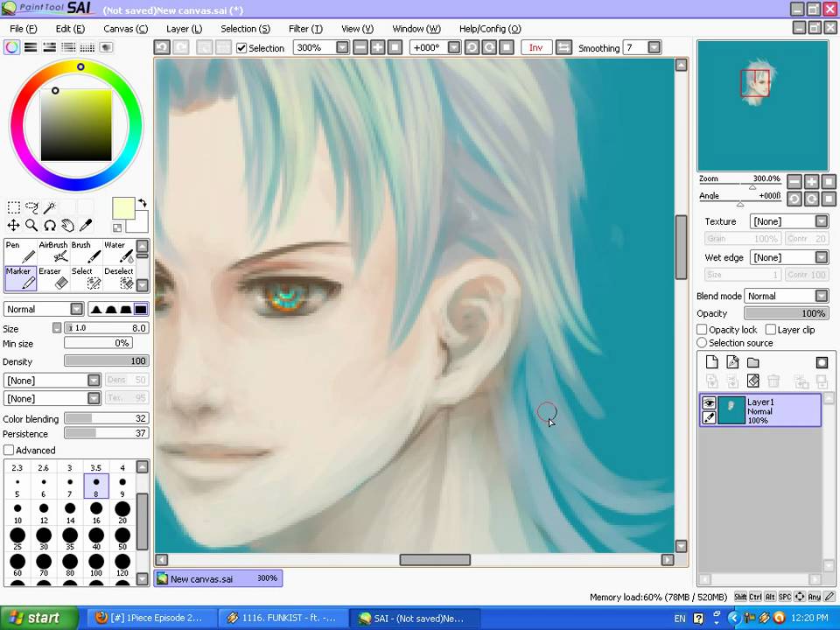
Task: Open the brush Normal mode dropdown
Action: 77,309
